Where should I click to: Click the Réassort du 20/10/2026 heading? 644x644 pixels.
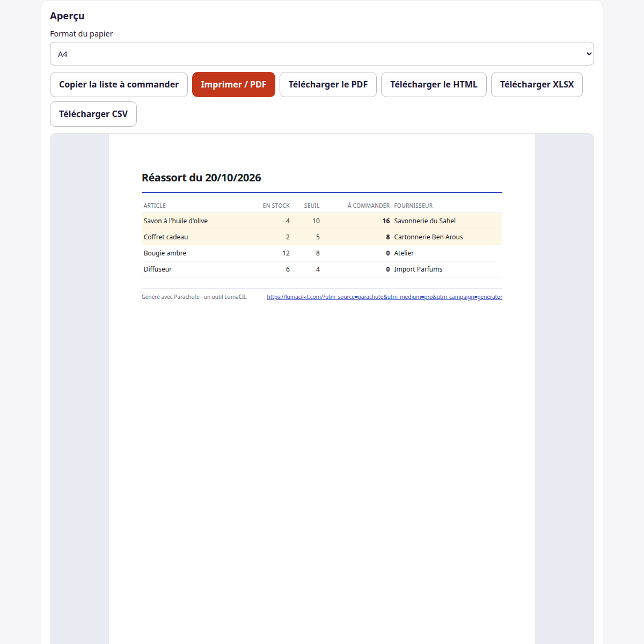pos(201,178)
